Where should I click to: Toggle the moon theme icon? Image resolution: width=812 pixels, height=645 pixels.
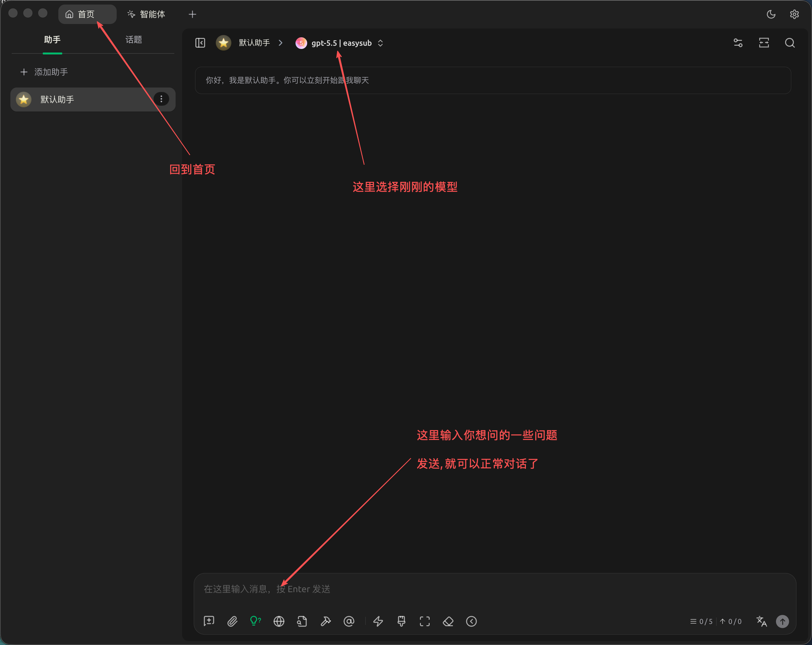[x=771, y=14]
